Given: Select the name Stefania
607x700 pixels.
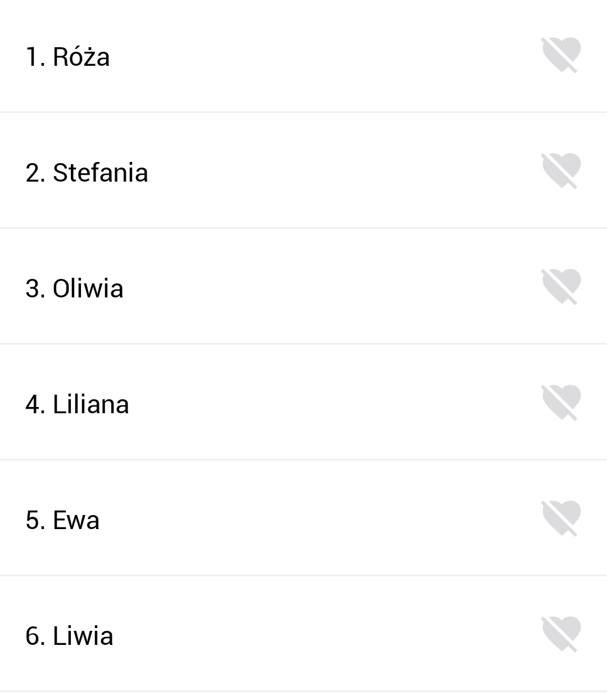Looking at the screenshot, I should 100,173.
